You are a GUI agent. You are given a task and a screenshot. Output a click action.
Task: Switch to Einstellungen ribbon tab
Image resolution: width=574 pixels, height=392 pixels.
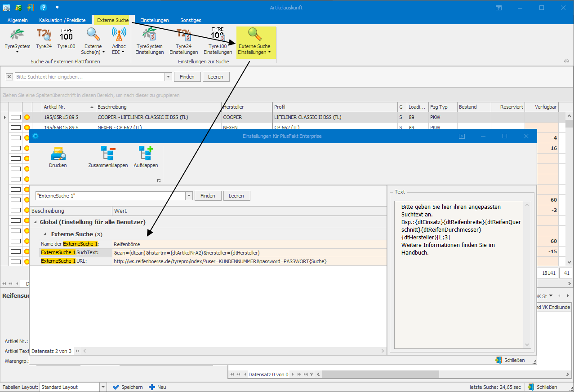(155, 20)
